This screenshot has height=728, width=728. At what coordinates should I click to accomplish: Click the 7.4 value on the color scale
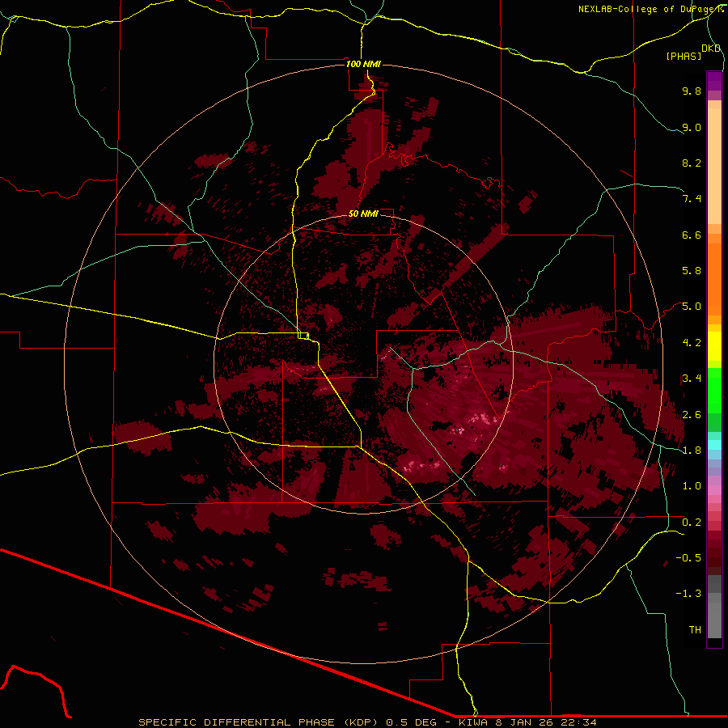(x=692, y=199)
